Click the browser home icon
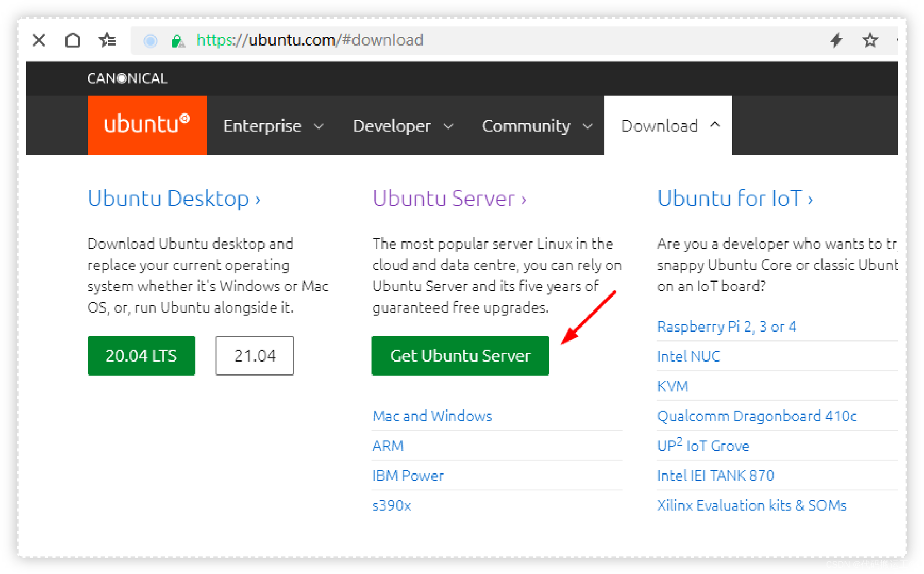Screen dimensions: 924x574 [x=72, y=40]
